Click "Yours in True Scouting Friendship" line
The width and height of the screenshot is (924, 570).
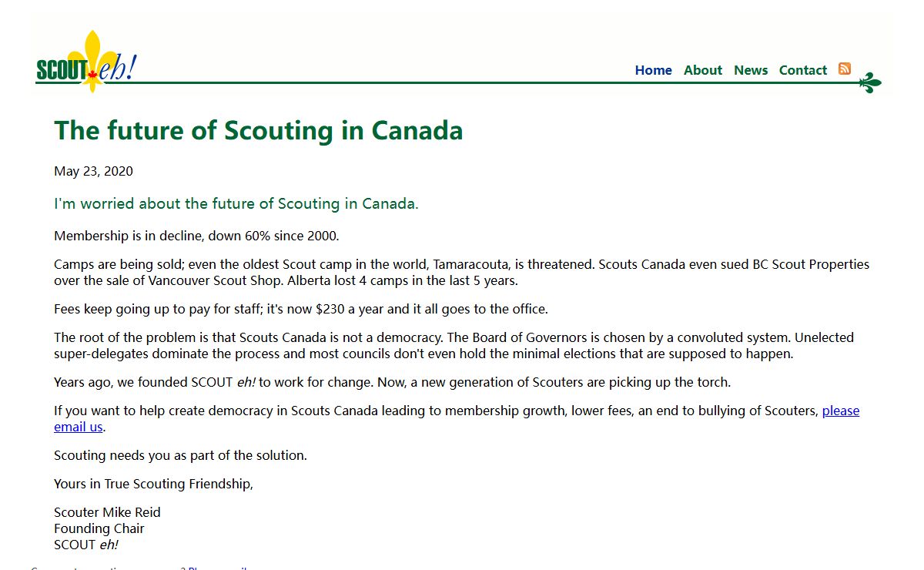pyautogui.click(x=153, y=484)
